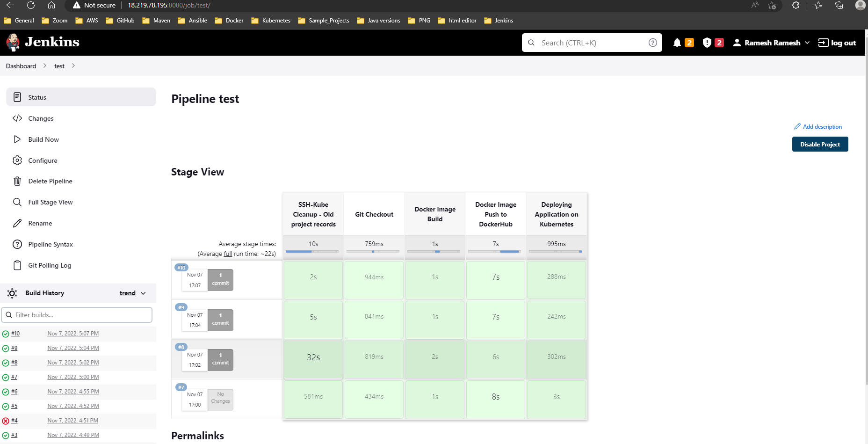Screen dimensions: 868x444
Task: Select the Delete Pipeline trash icon
Action: [17, 181]
